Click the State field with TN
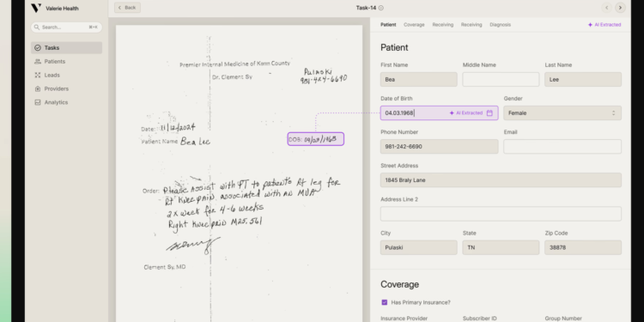Viewport: 644px width, 322px height. (x=501, y=247)
